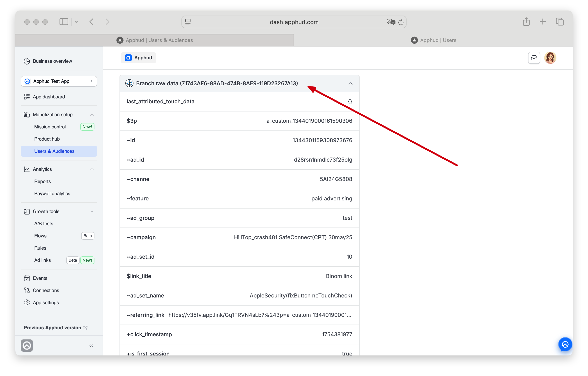
Task: Click the App dashboard grid icon
Action: [x=27, y=97]
